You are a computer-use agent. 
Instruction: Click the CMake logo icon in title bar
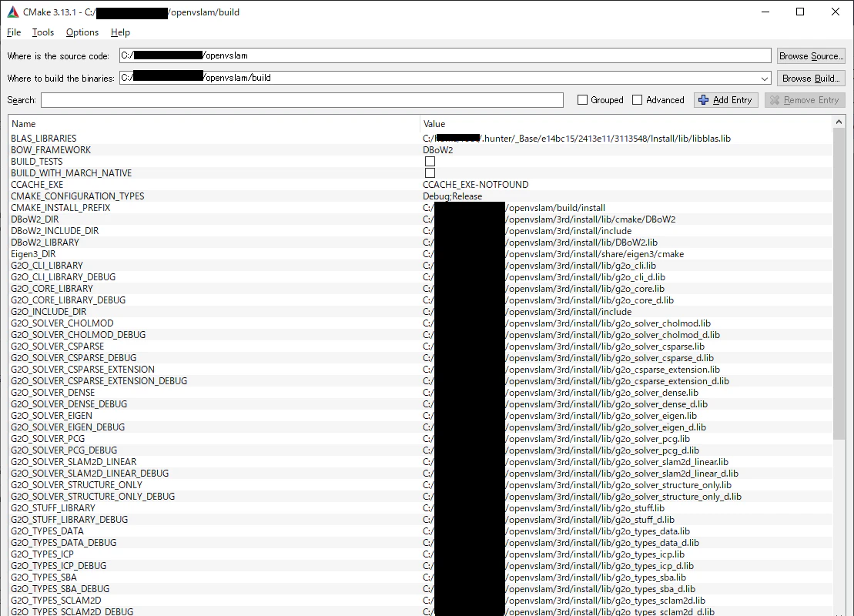tap(13, 12)
